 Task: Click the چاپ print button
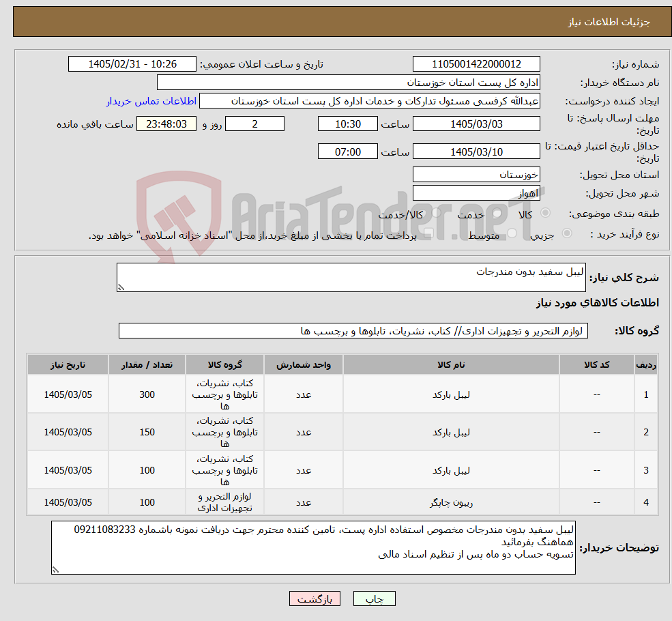(374, 598)
